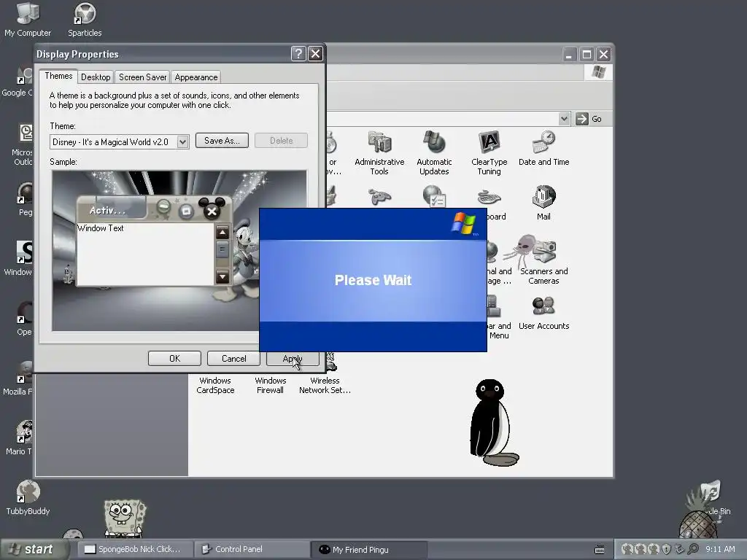Click the Display Properties help question button
Screen dimensions: 747x560
[x=298, y=54]
